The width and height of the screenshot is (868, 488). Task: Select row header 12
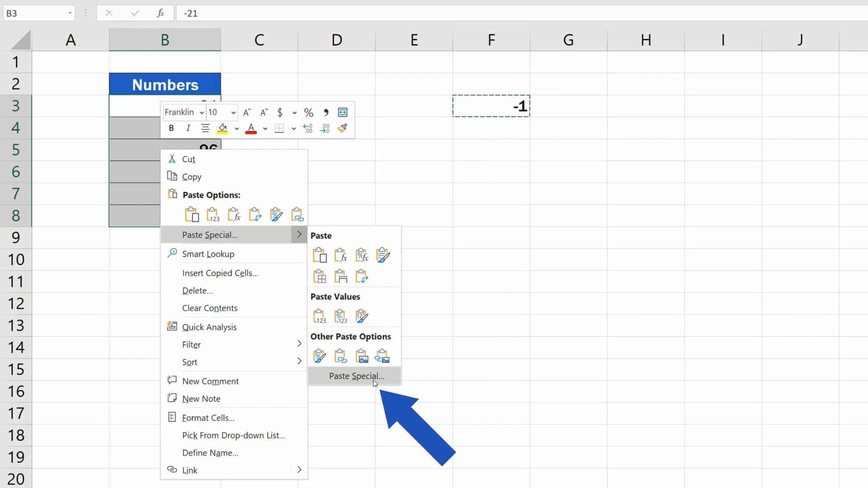click(x=16, y=303)
